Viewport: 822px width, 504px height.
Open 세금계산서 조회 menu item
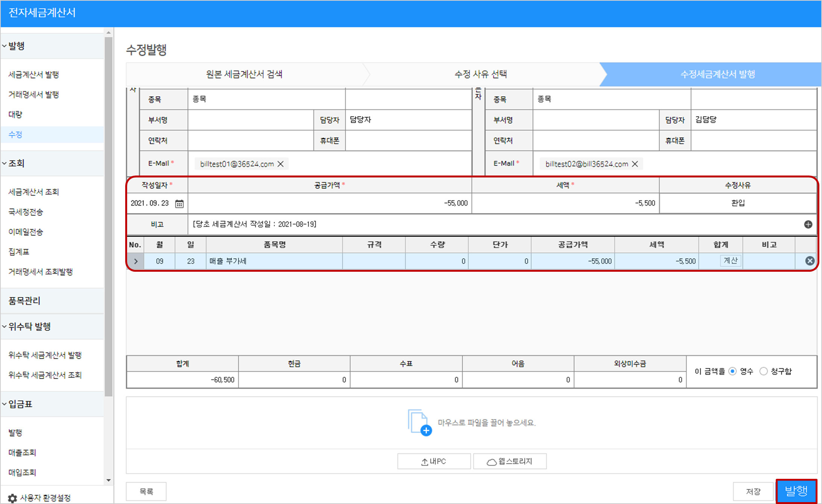[x=33, y=192]
